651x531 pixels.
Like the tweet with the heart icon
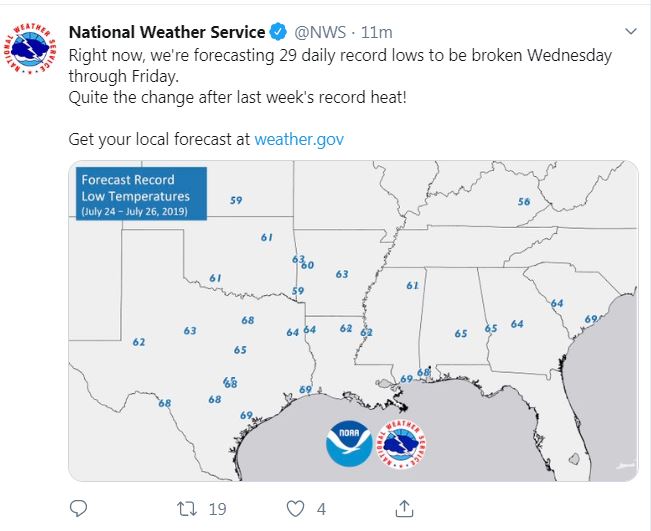click(295, 509)
